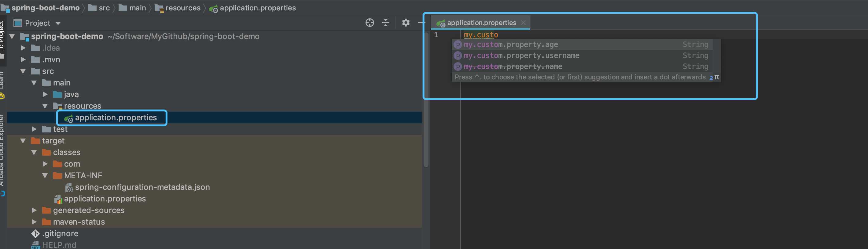Click the generated-sources folder icon
Screen dimensions: 868x249
point(46,210)
